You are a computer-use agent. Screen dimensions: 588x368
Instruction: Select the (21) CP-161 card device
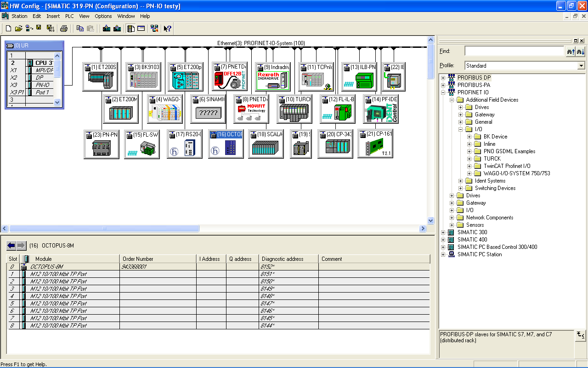375,144
